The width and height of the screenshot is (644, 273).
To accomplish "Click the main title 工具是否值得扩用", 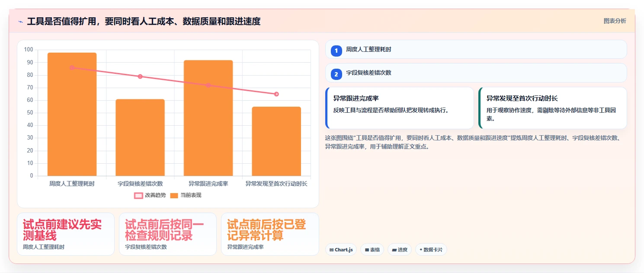I will tap(144, 21).
